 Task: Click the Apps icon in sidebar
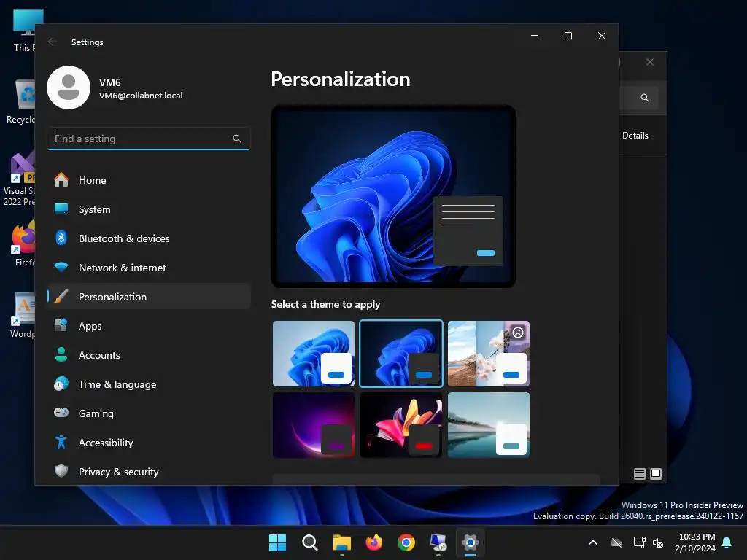pos(61,325)
